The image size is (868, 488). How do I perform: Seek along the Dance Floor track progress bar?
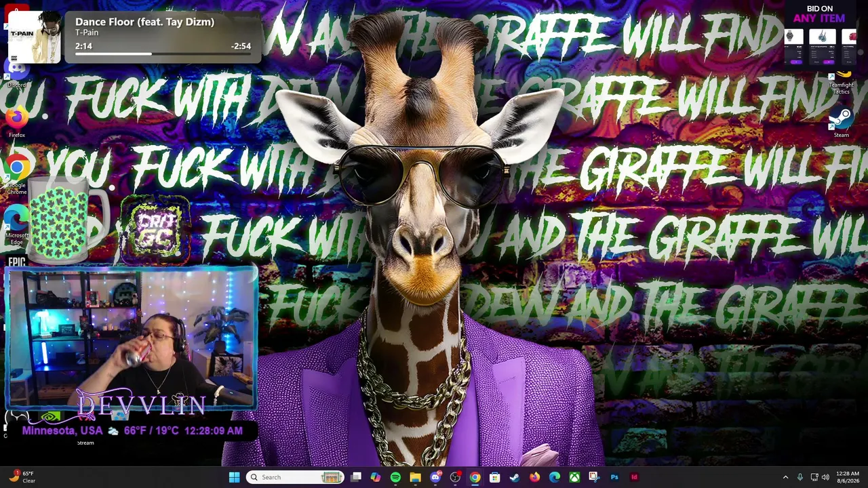pyautogui.click(x=163, y=54)
